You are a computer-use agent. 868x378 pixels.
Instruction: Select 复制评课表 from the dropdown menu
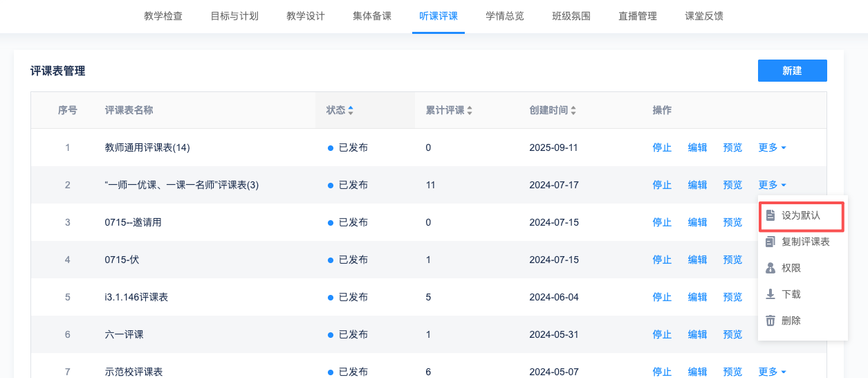[x=805, y=242]
